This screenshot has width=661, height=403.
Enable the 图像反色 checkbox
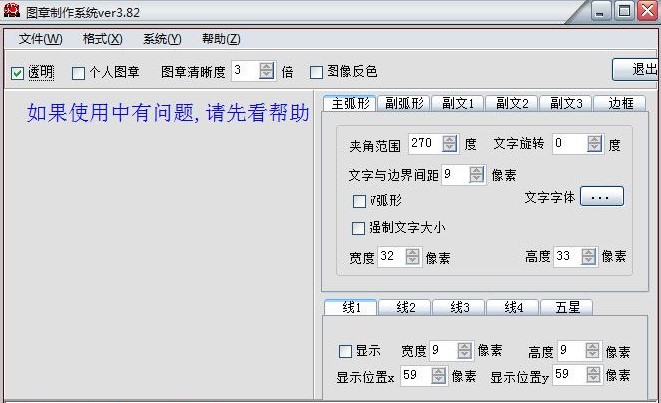pyautogui.click(x=316, y=73)
